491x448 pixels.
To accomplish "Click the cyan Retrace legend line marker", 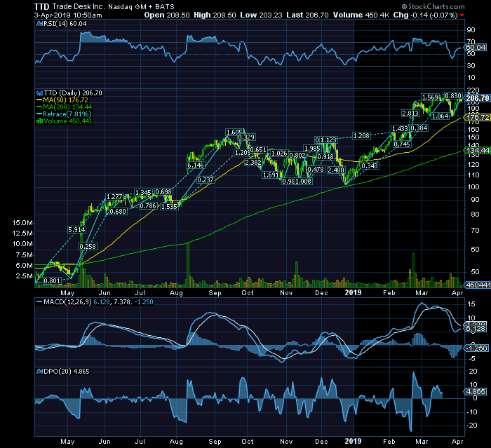I will 39,114.
